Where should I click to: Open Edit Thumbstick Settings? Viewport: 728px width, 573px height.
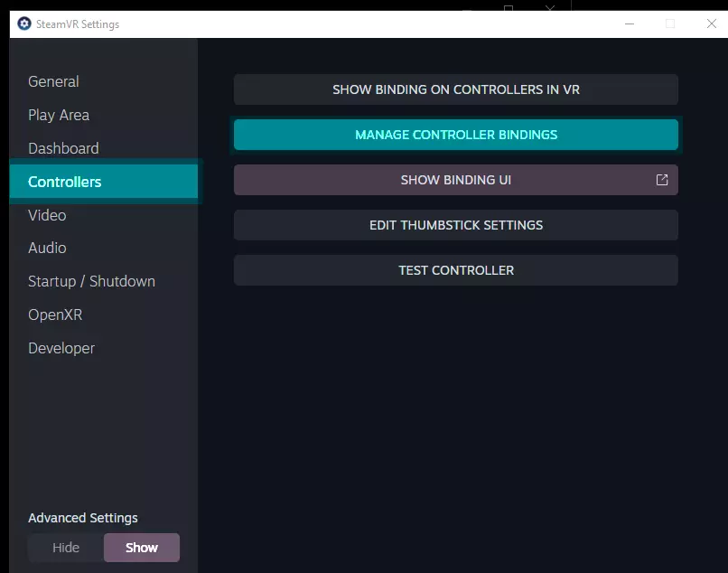tap(456, 225)
